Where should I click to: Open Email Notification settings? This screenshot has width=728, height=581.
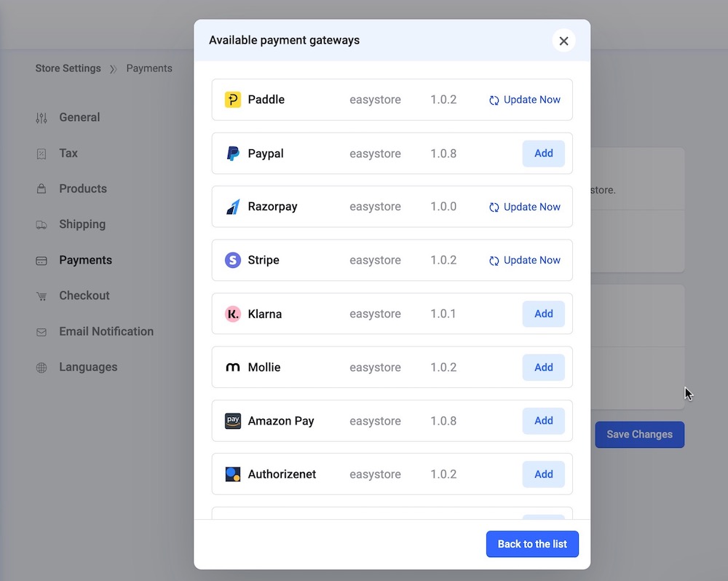pos(106,331)
